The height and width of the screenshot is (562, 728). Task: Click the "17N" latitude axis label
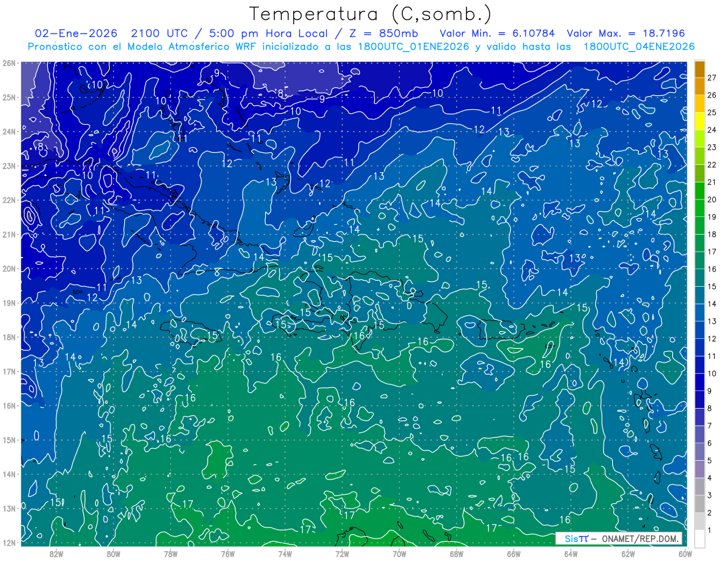coord(8,372)
